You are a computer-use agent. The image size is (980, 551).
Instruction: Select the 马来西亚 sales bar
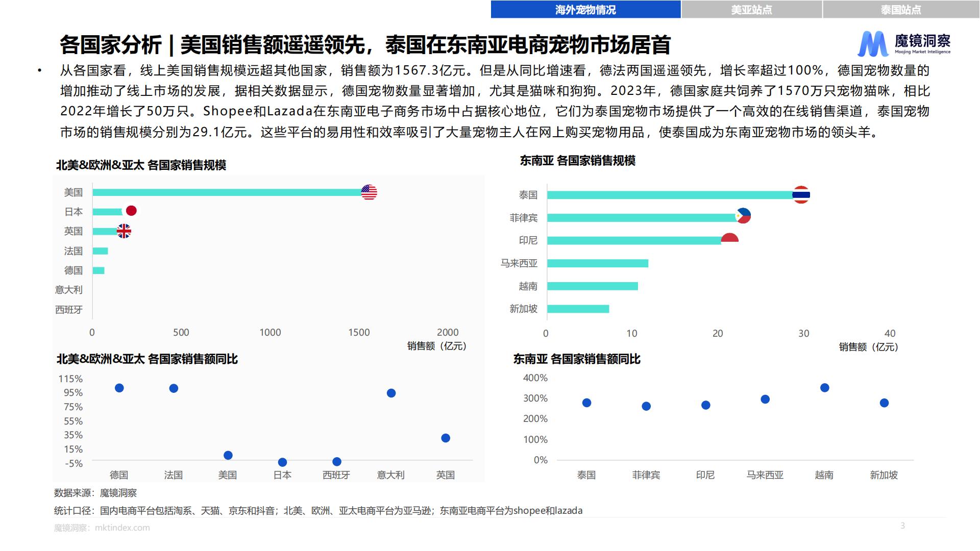pyautogui.click(x=598, y=263)
